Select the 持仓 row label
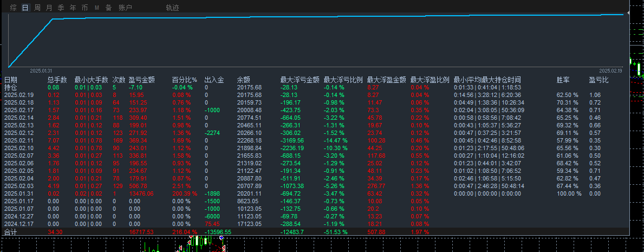Screen dimensions: 644x252 coord(11,87)
